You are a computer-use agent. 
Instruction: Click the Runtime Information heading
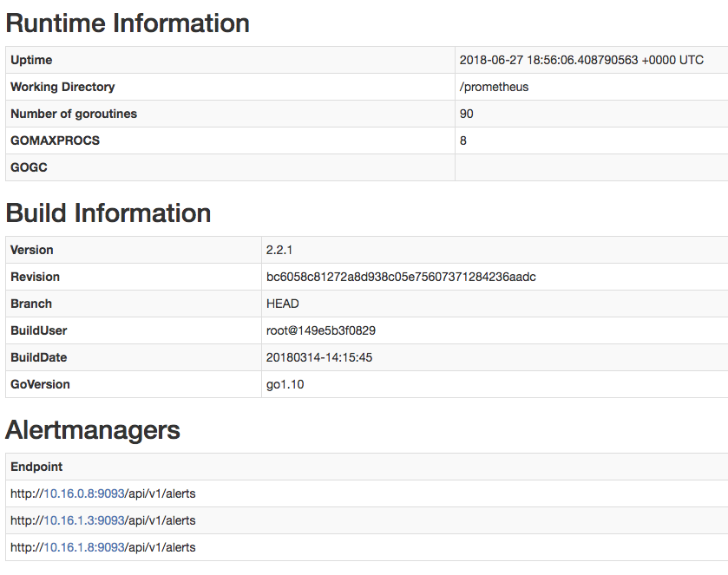point(128,23)
